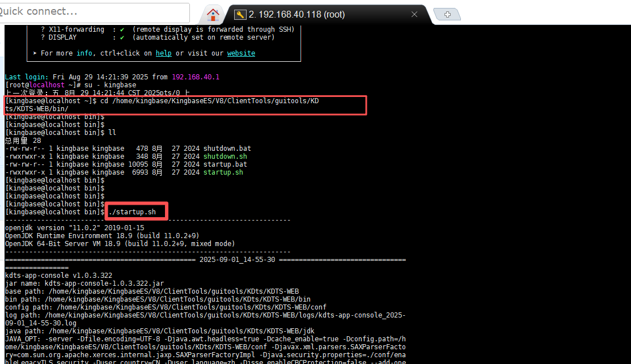The width and height of the screenshot is (631, 364).
Task: Click the 'config path:' line
Action: coord(166,307)
